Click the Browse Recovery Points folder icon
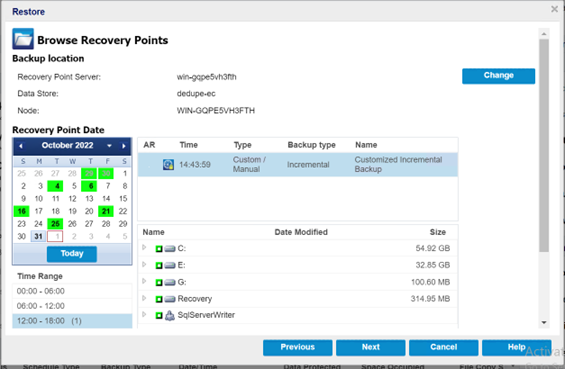Screen dimensions: 565x369 pos(23,39)
